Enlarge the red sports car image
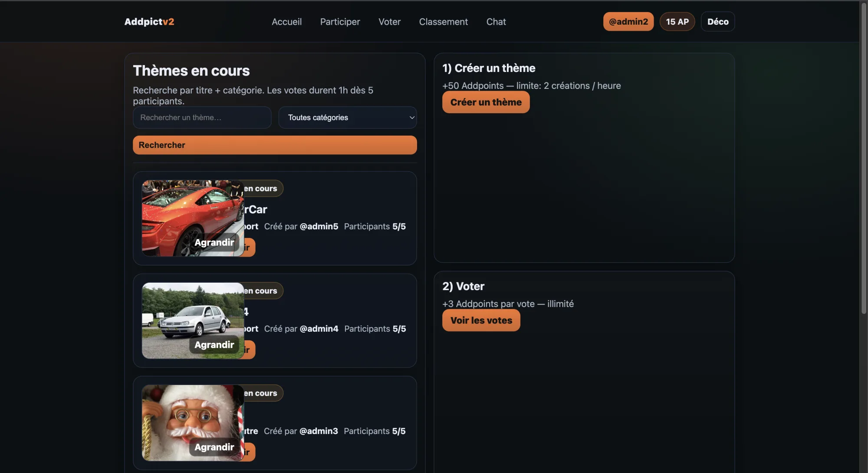 [x=214, y=242]
